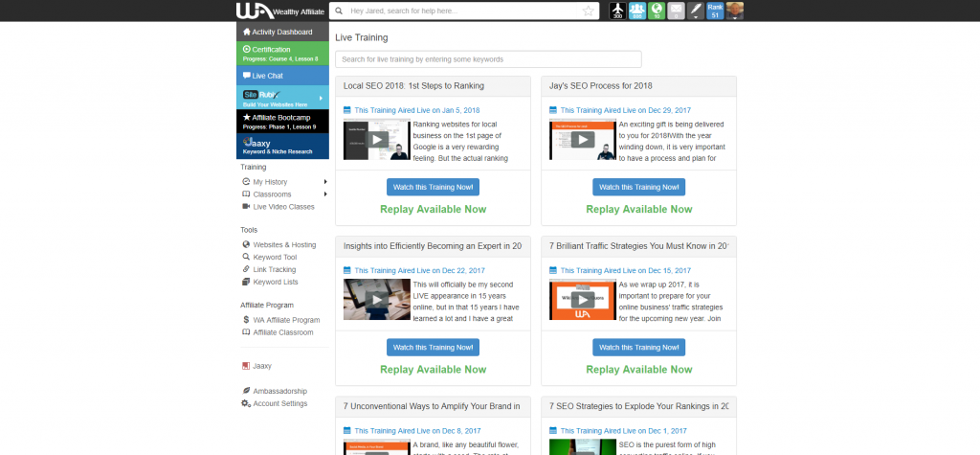The image size is (980, 455).
Task: Open the envelope messages icon
Action: coord(676,11)
